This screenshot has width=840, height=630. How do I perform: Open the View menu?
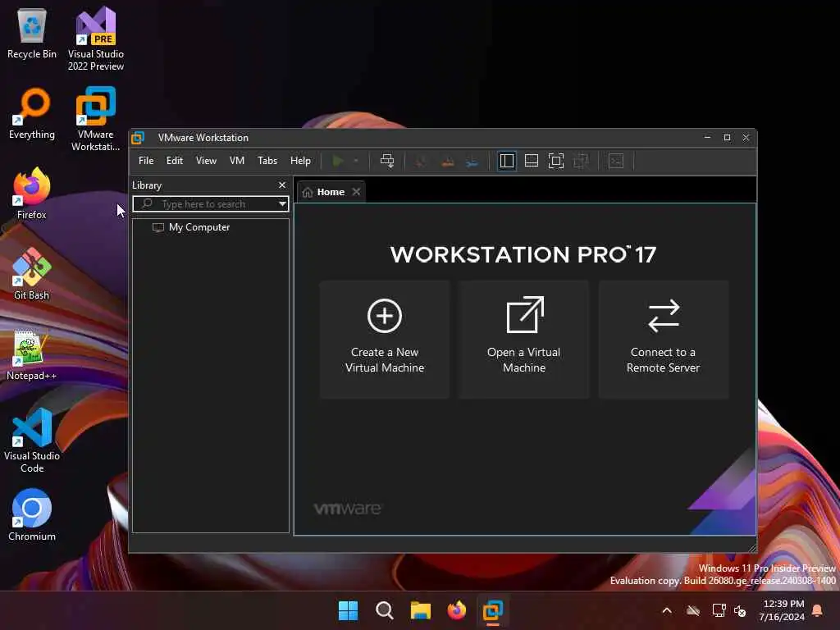point(206,161)
